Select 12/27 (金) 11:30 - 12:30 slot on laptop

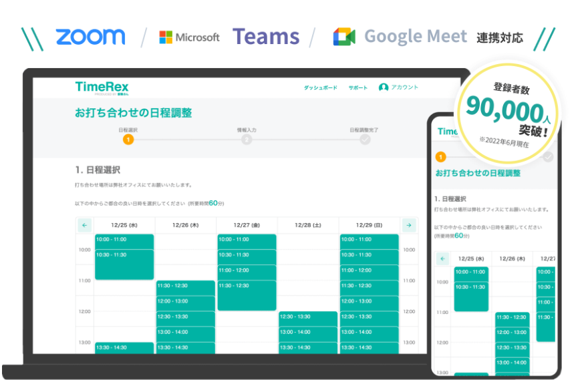click(247, 295)
